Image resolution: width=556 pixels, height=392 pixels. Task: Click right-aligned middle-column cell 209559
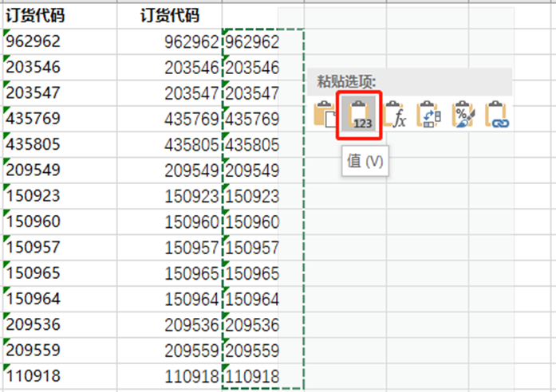point(169,351)
